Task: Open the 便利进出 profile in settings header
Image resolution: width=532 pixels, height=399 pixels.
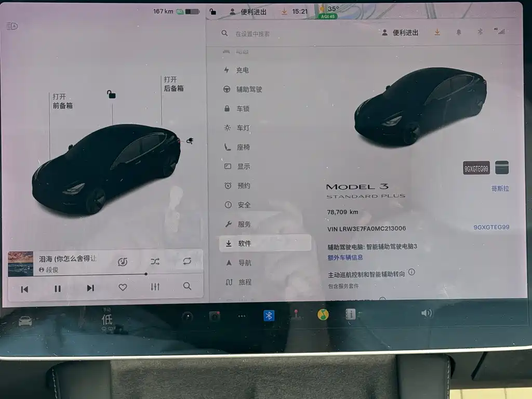Action: pyautogui.click(x=400, y=33)
